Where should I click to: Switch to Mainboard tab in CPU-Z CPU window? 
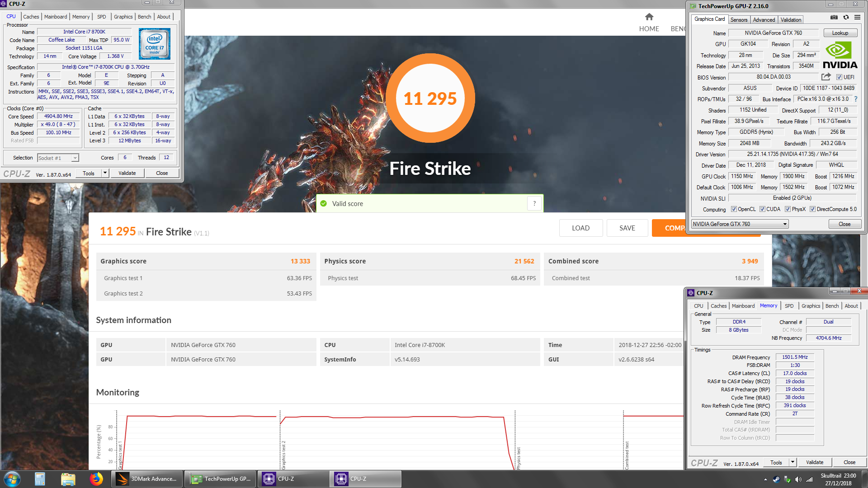coord(56,17)
